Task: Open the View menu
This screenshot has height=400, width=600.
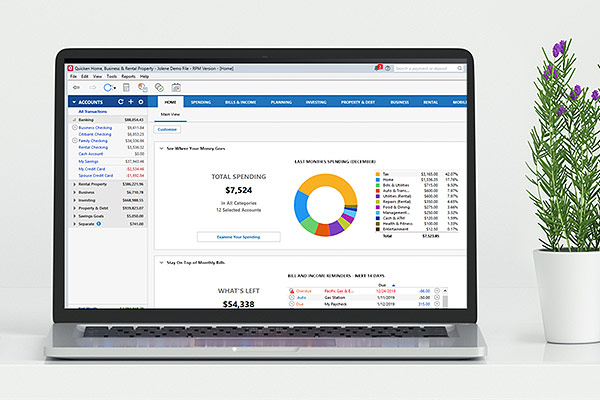Action: pos(98,77)
